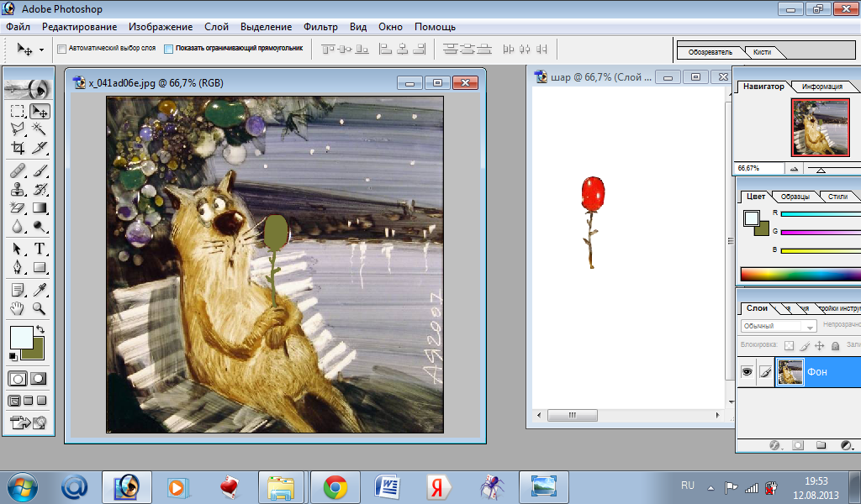Select the History Brush tool

coord(40,189)
